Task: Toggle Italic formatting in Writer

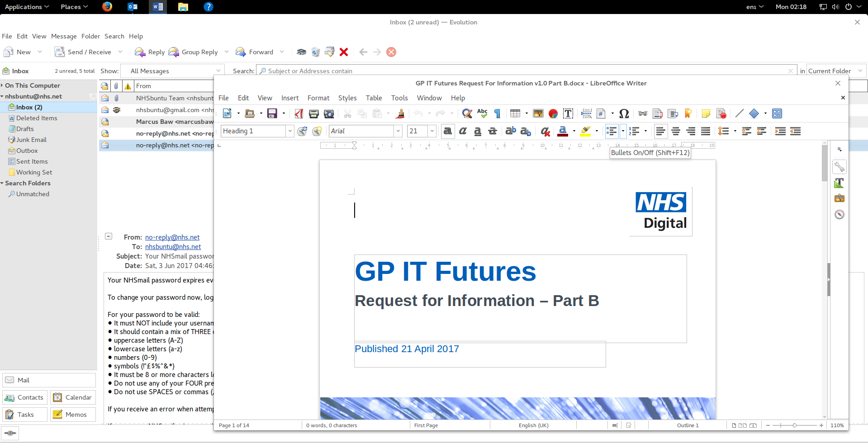Action: 463,131
